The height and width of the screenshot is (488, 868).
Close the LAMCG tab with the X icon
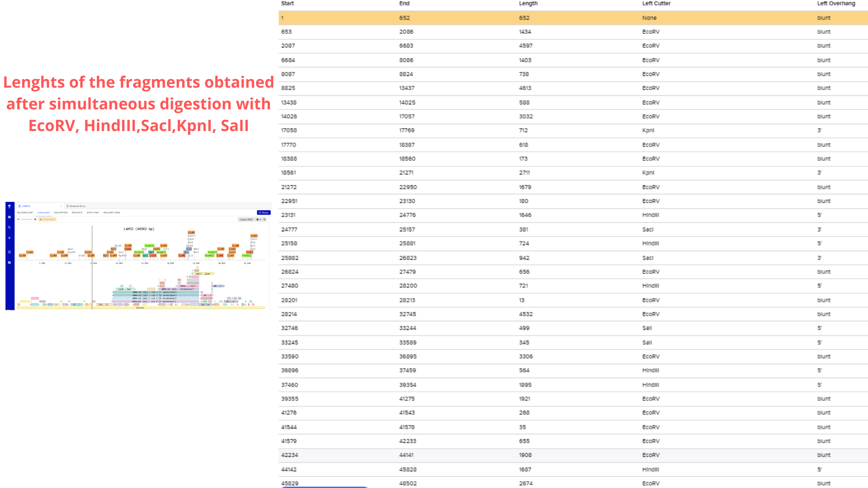[x=61, y=206]
